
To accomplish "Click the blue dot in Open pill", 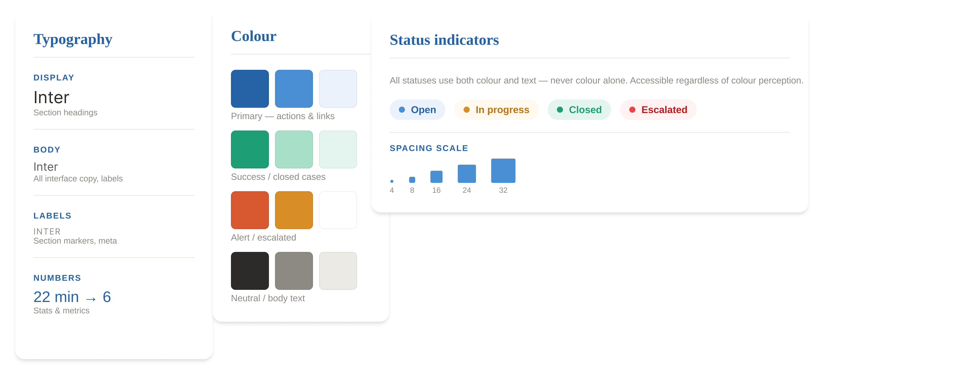I will tap(402, 110).
